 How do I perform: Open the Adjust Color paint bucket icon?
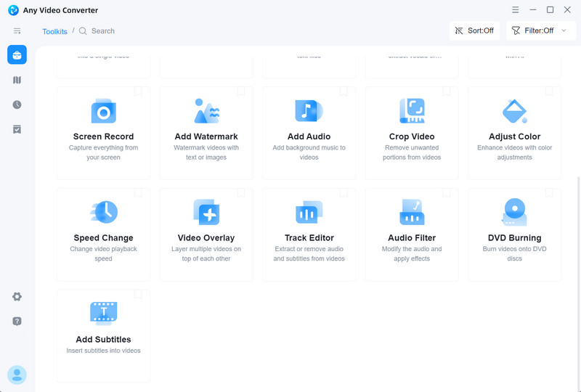[x=515, y=111]
